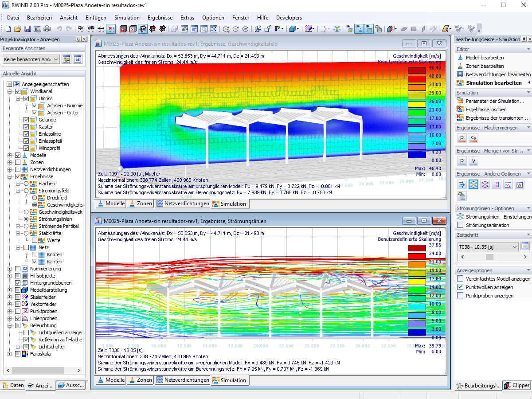Viewport: 532px width, 399px height.
Task: Click the Open folder icon in toolbar
Action: 18,29
